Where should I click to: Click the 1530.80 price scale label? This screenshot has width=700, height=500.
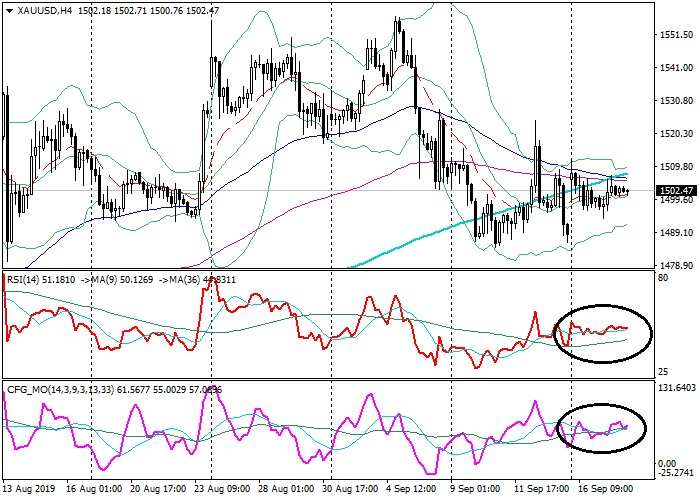tap(677, 101)
